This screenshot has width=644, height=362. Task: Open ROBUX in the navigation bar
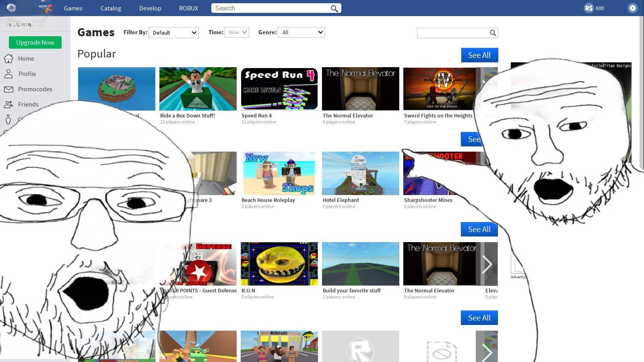click(x=188, y=8)
